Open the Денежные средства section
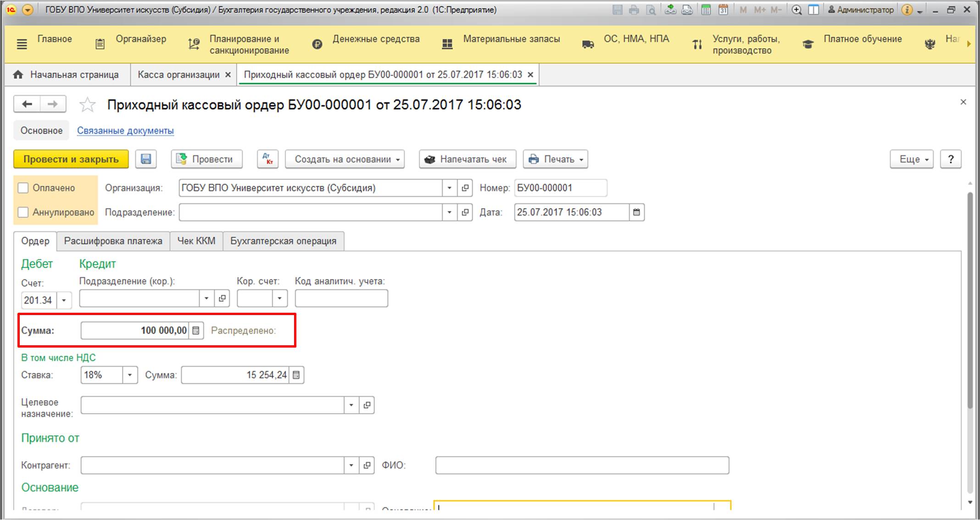This screenshot has width=980, height=520. (x=375, y=39)
